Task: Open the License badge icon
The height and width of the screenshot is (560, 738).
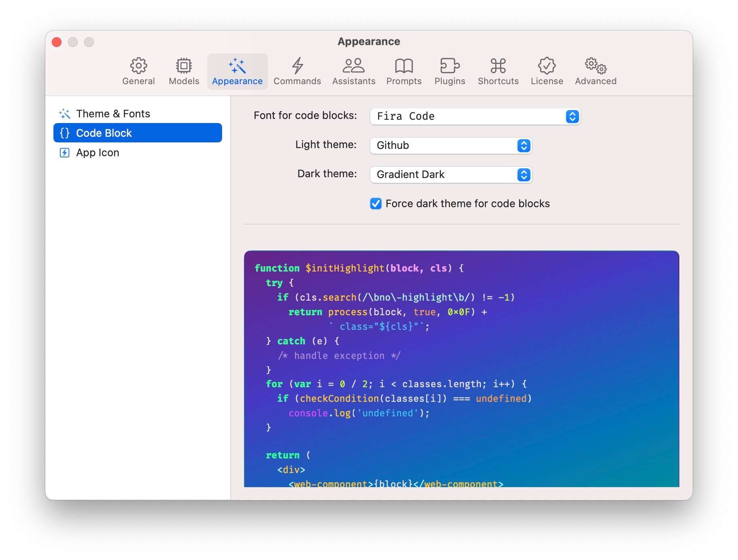Action: point(547,66)
